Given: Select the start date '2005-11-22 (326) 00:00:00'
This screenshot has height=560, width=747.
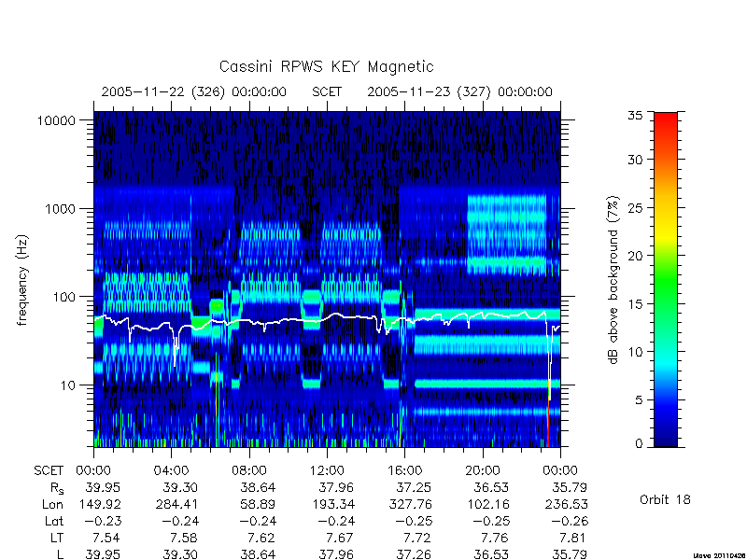Looking at the screenshot, I should click(194, 91).
